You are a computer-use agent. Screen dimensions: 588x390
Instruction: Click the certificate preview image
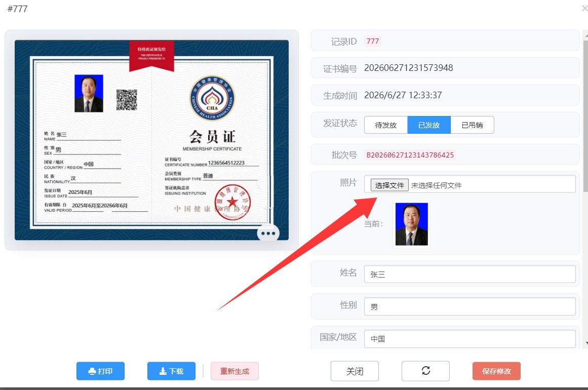151,140
